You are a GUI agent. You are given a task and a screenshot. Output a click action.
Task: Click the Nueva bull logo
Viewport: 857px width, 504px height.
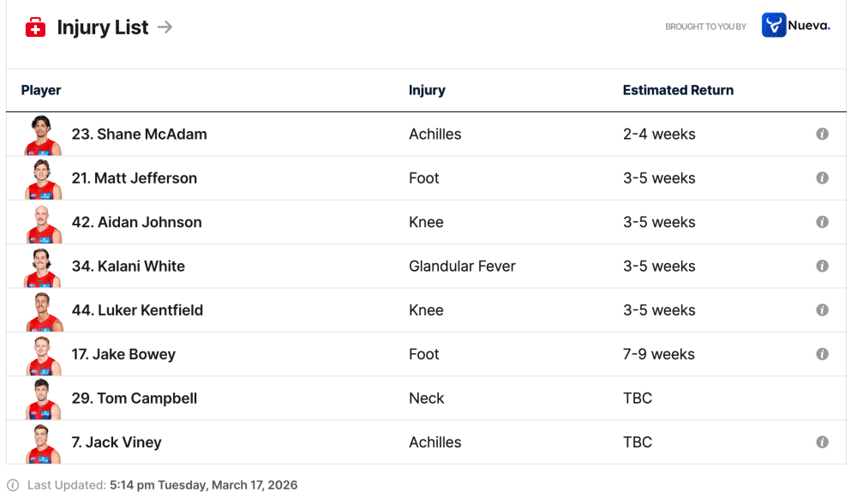774,25
